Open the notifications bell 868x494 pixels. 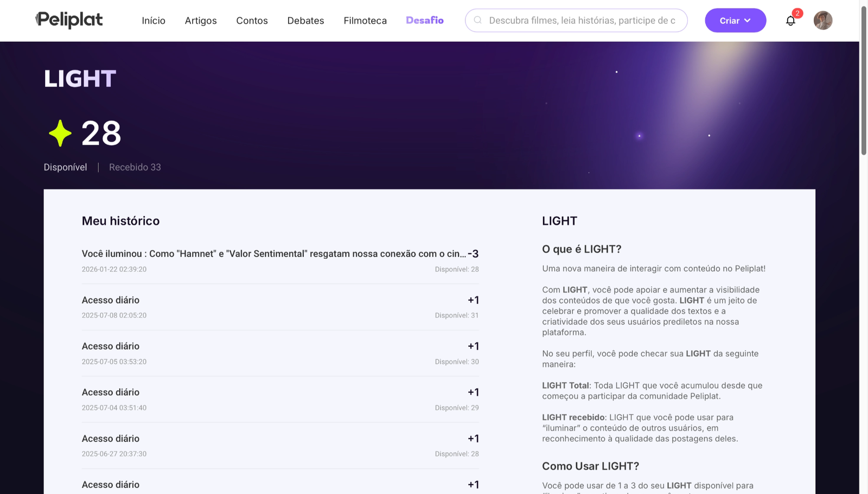click(790, 21)
